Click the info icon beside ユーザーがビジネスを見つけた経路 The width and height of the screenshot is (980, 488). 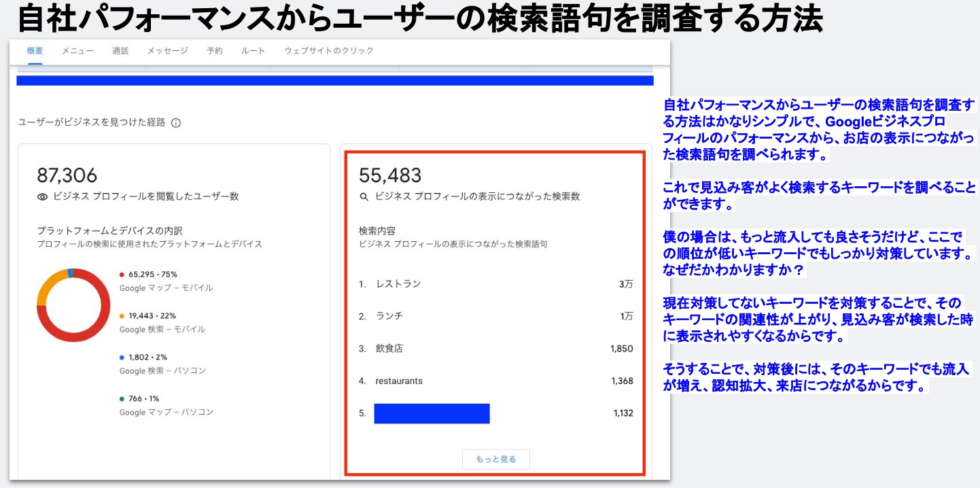[x=176, y=123]
